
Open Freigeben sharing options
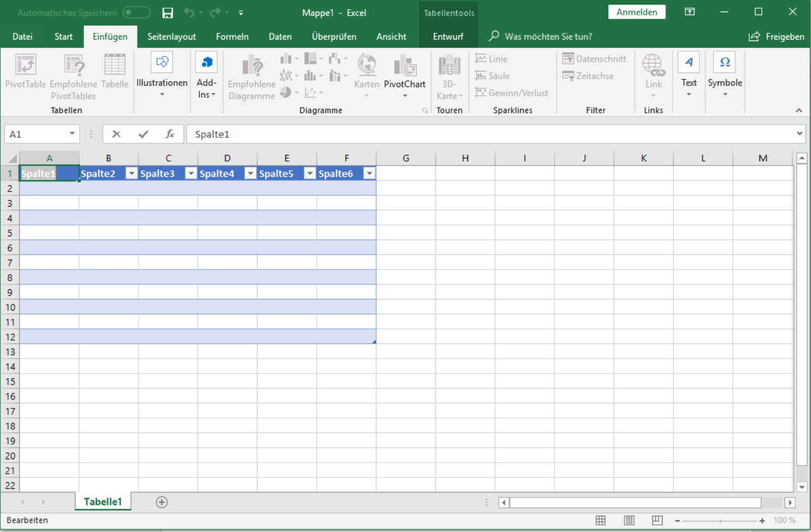pos(777,36)
